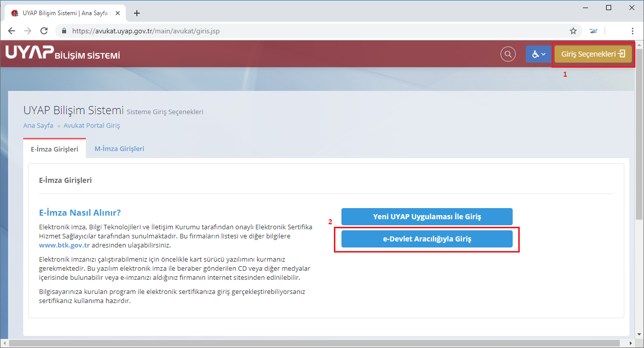Reload the page using the refresh icon
The image size is (644, 348).
[x=44, y=31]
